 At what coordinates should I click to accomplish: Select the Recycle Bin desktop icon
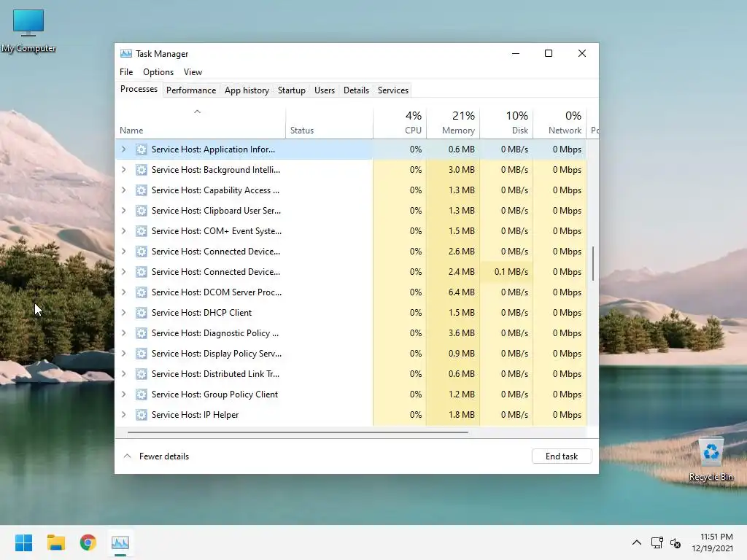click(711, 459)
